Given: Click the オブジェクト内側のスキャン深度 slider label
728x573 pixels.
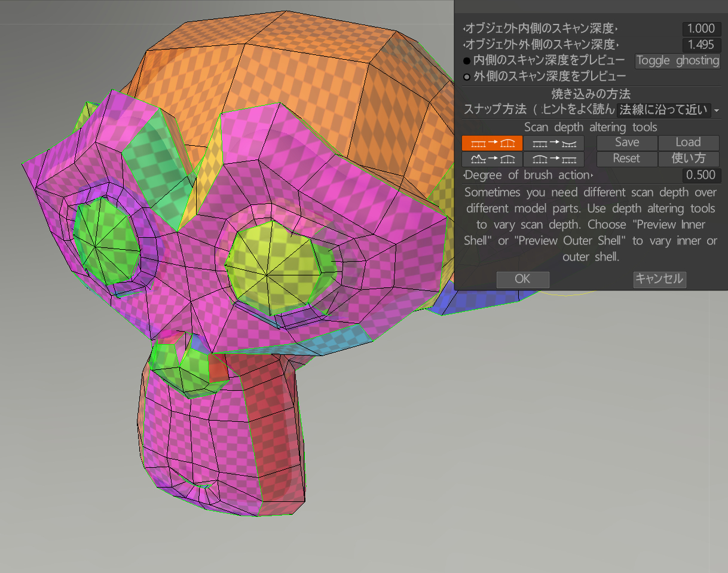Looking at the screenshot, I should tap(540, 29).
